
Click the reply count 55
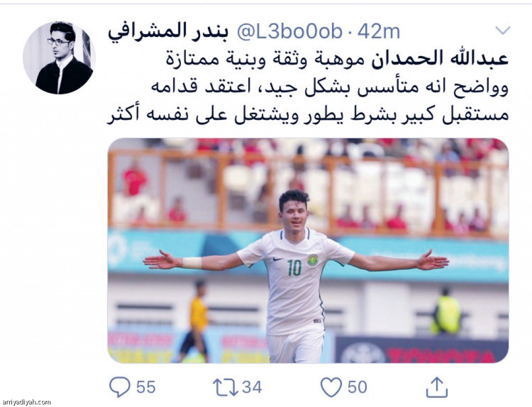[146, 387]
